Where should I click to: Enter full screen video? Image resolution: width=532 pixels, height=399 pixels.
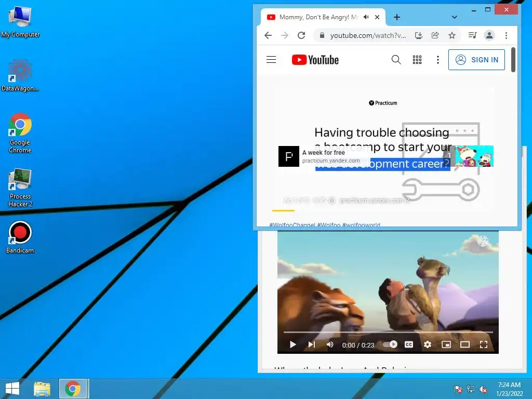tap(484, 345)
